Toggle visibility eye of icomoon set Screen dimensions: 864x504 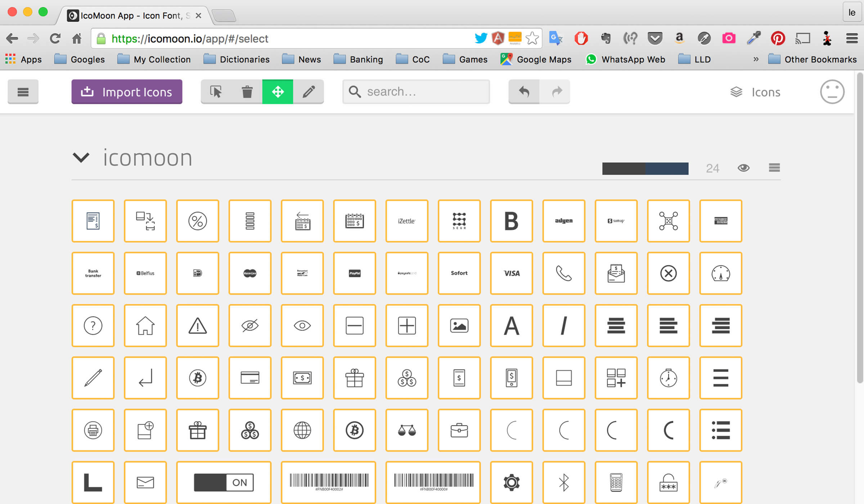(x=743, y=168)
